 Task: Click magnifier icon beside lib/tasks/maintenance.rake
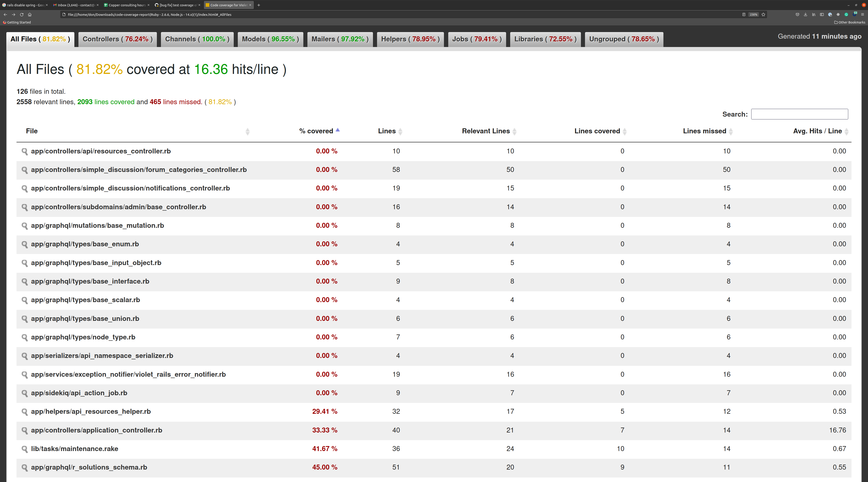pos(24,449)
